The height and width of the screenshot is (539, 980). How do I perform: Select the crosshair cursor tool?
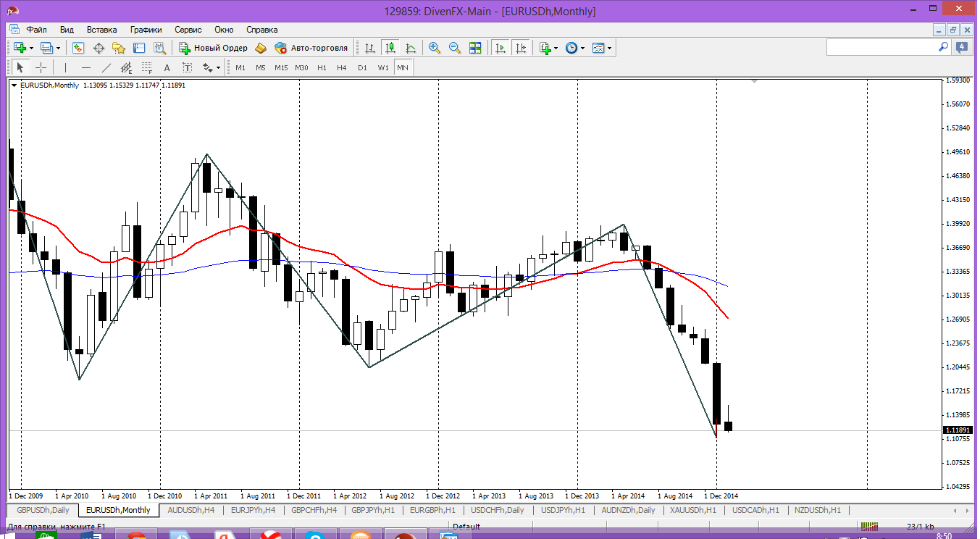pos(41,67)
